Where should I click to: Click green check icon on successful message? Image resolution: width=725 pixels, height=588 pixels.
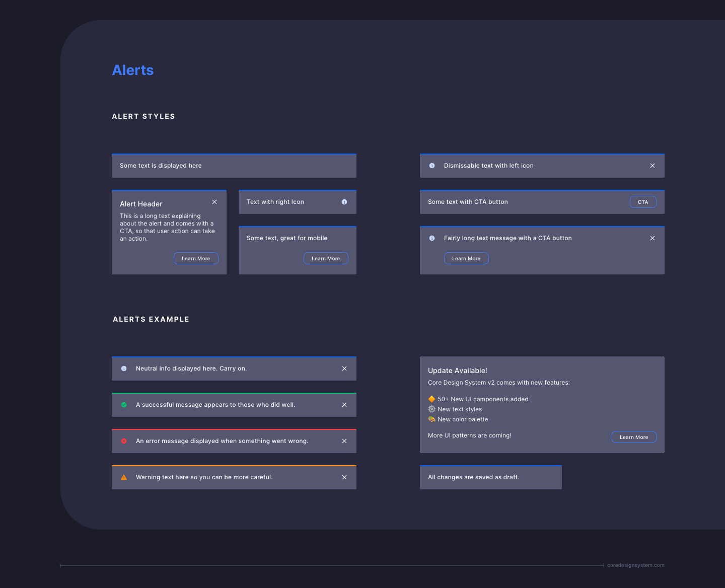tap(124, 405)
